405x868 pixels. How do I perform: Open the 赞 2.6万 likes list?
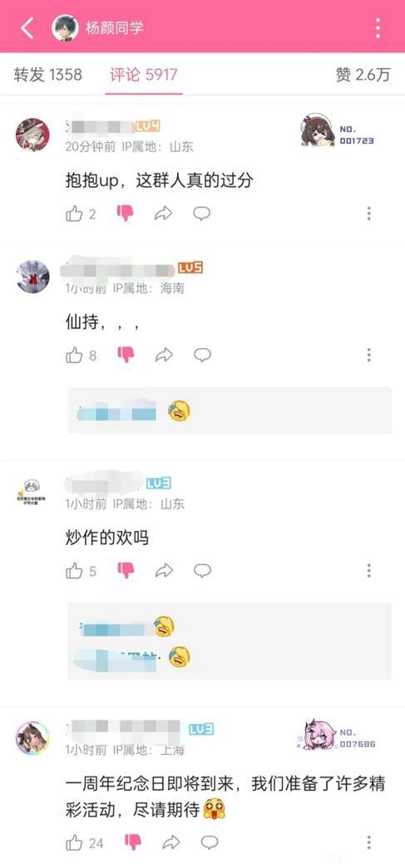click(x=363, y=75)
